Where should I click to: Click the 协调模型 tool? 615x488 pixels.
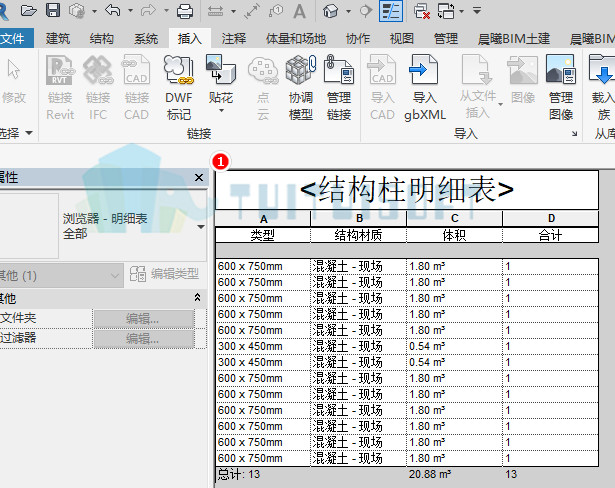300,88
